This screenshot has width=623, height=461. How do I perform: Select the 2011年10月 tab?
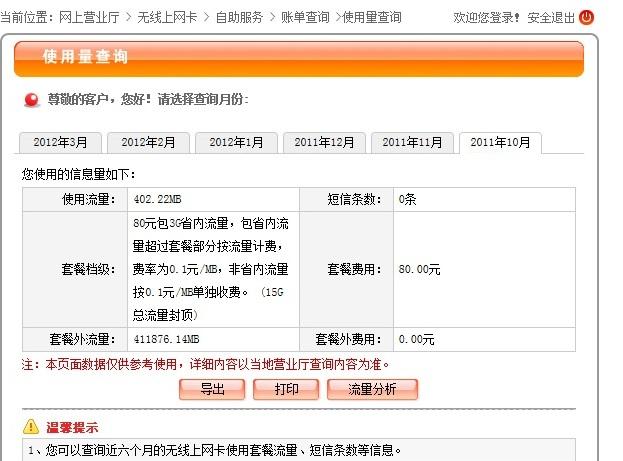[500, 142]
